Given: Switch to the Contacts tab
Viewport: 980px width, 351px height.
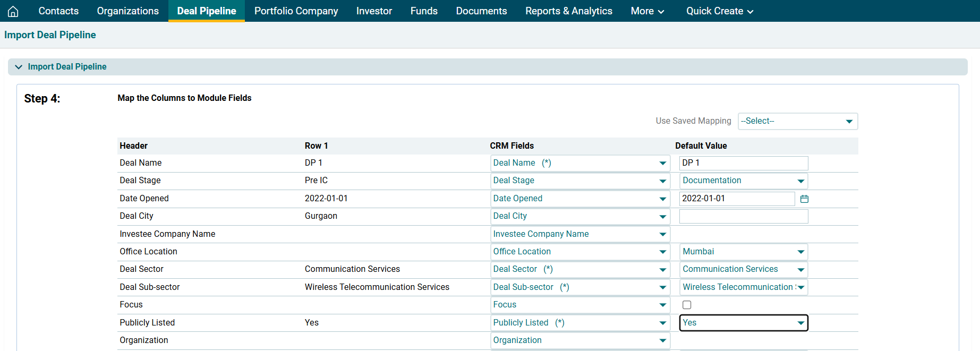Looking at the screenshot, I should [58, 11].
